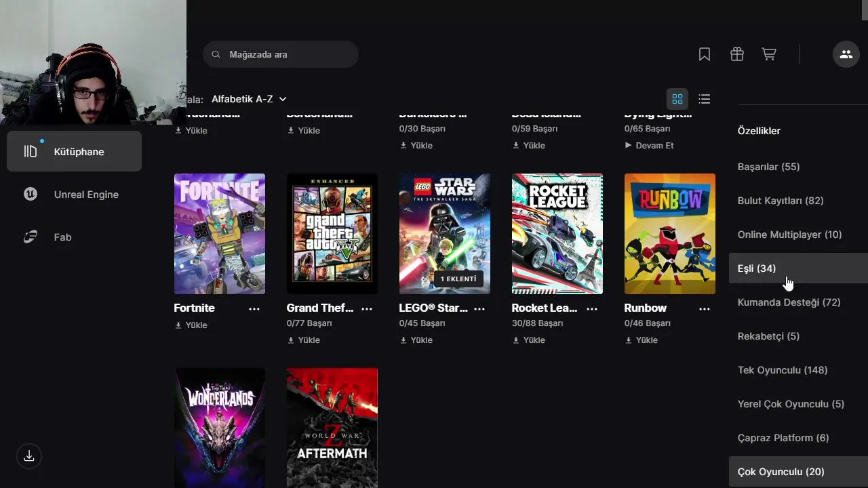Click 0/46 Başarı under Runbow

click(647, 324)
